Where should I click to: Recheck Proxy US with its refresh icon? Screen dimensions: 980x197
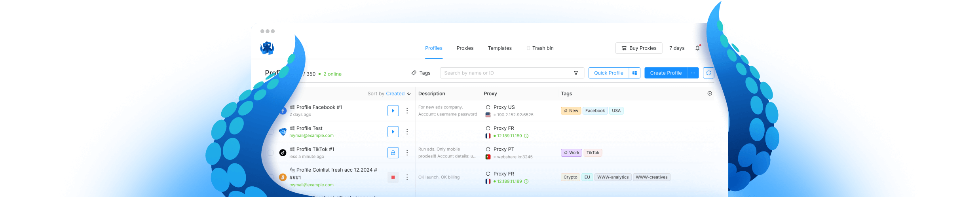488,108
